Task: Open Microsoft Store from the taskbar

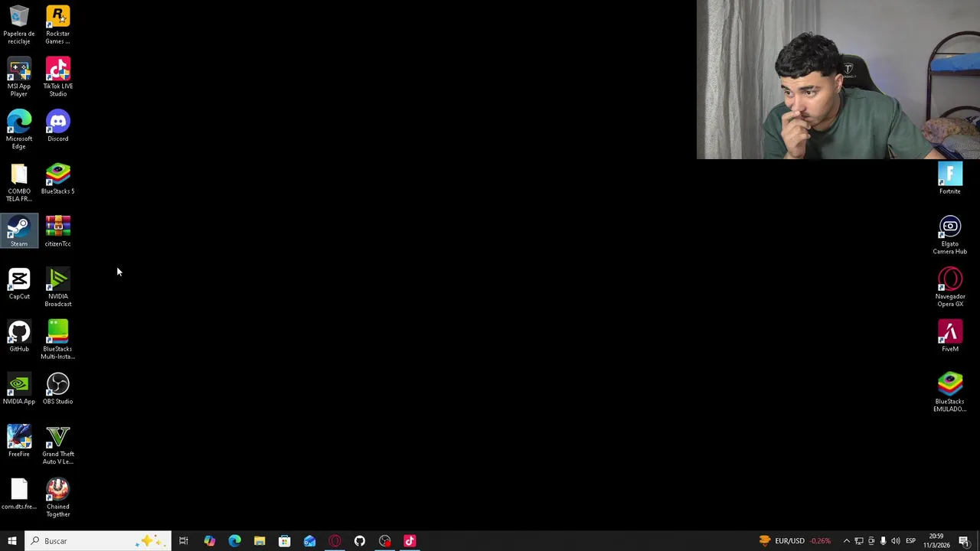Action: (x=284, y=541)
